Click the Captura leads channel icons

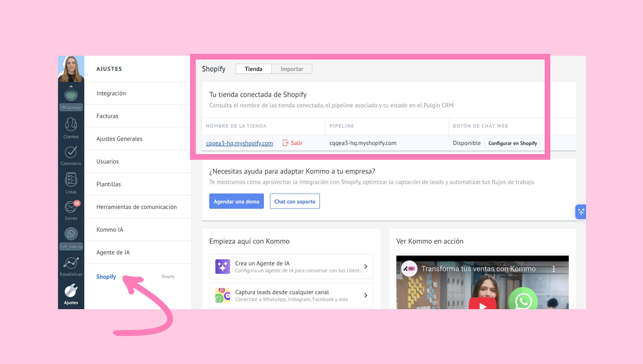222,295
